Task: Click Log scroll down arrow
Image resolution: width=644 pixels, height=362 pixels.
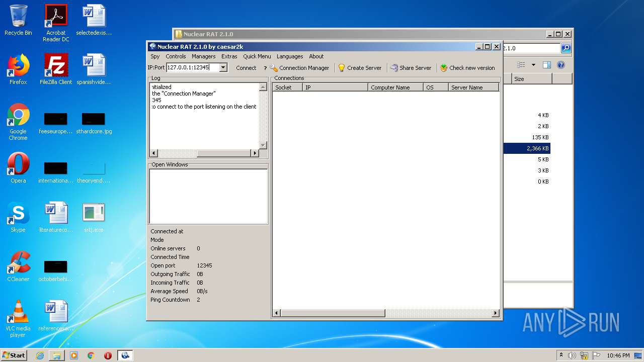Action: coord(263,145)
